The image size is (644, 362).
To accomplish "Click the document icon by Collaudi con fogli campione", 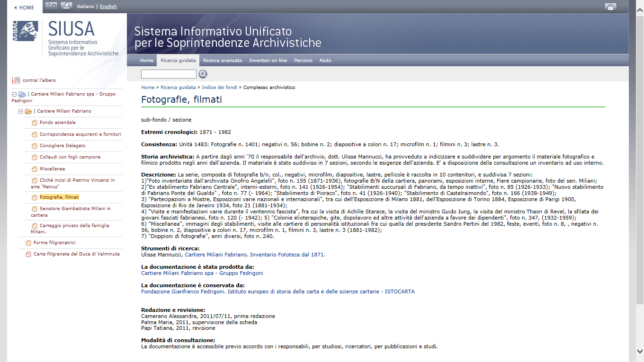I will [x=34, y=158].
